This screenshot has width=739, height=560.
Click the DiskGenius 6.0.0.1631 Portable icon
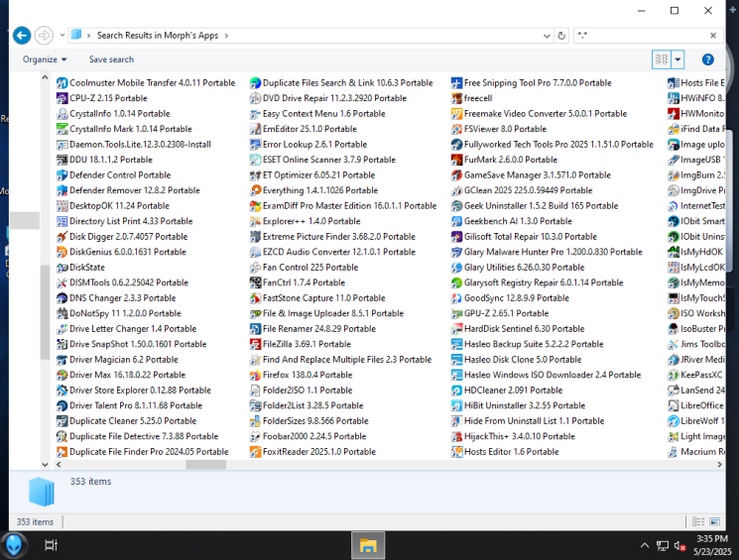pos(62,252)
